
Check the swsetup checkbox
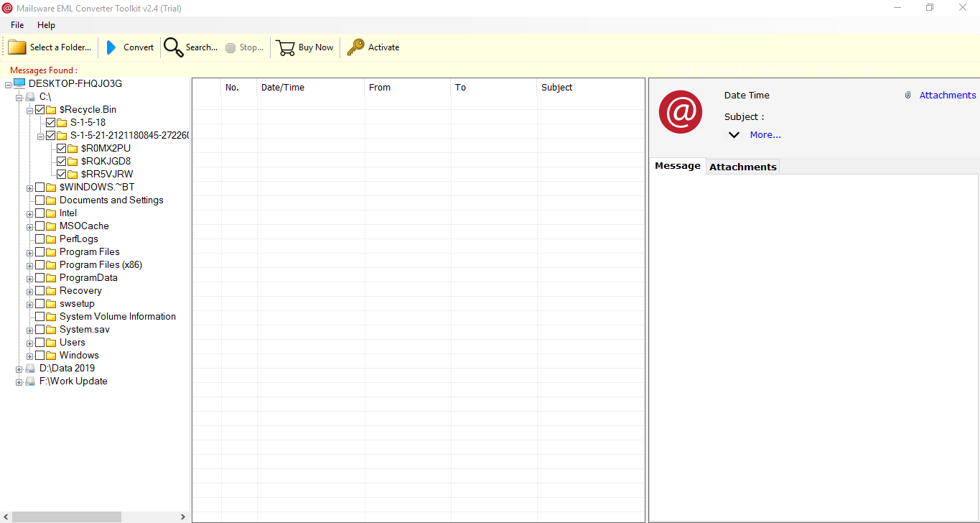tap(40, 303)
